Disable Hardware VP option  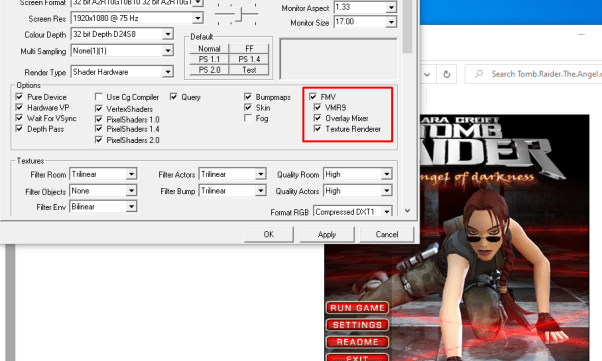click(19, 107)
